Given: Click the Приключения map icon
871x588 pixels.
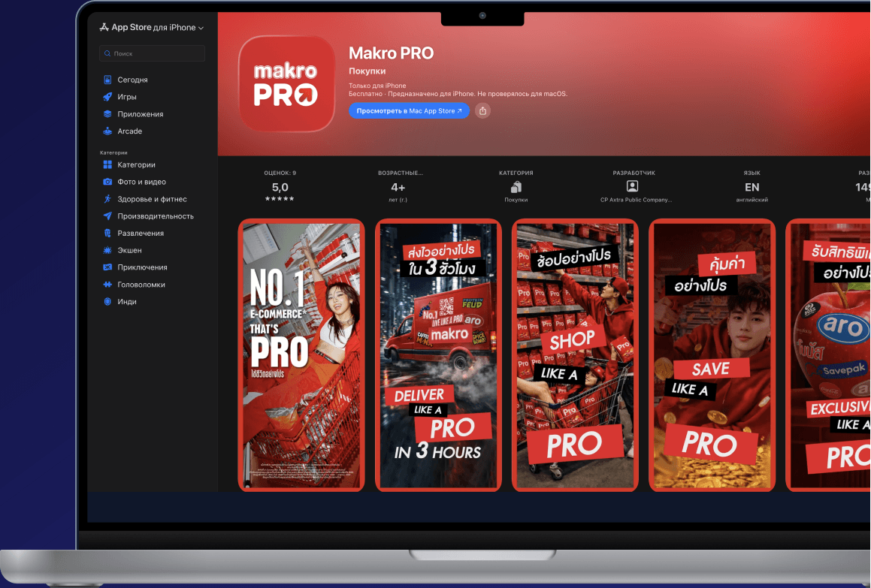Looking at the screenshot, I should point(107,267).
